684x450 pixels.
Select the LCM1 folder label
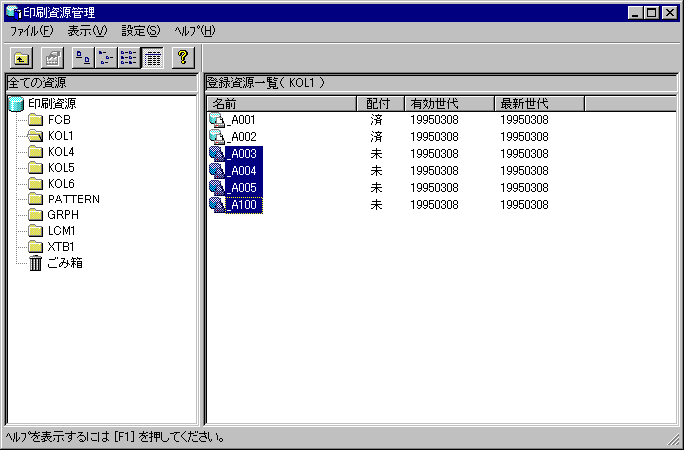click(62, 231)
